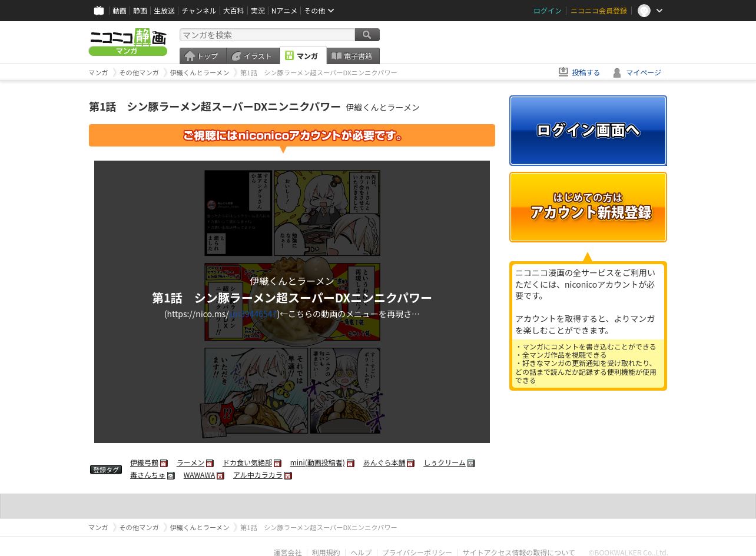Image resolution: width=756 pixels, height=556 pixels.
Task: Click question-mark icon next to しぅクリーム
Action: [x=471, y=464]
